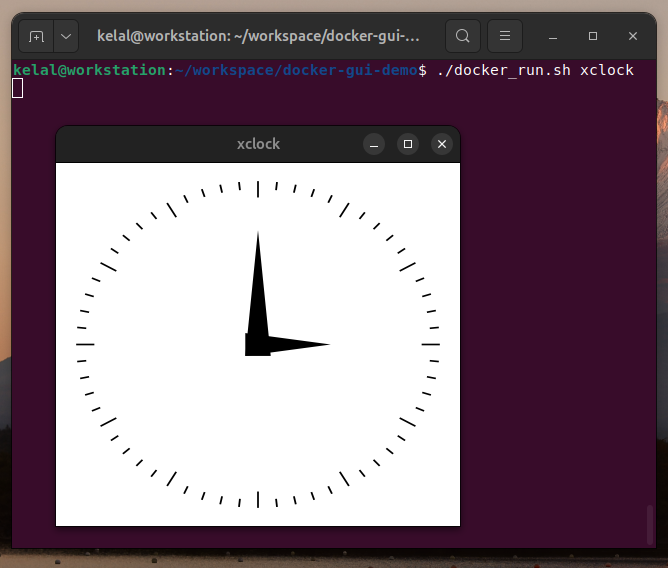Click the terminal cursor on the empty line
The image size is (668, 568).
pos(18,88)
